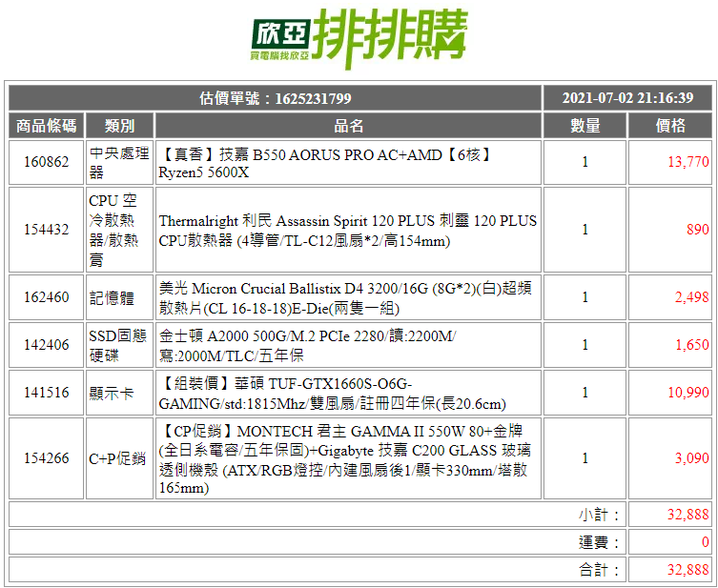Click the 金士頓 A2000 500G item name
Viewport: 718px width, 588px height.
(348, 345)
